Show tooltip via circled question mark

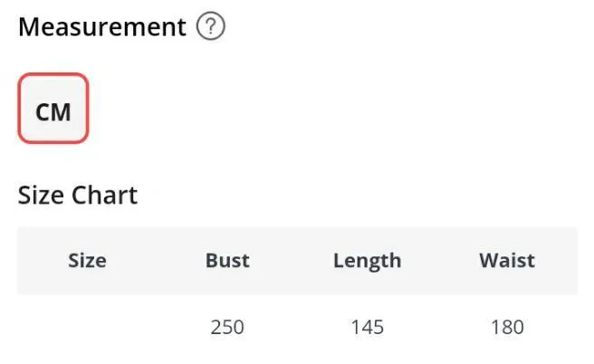click(x=211, y=26)
